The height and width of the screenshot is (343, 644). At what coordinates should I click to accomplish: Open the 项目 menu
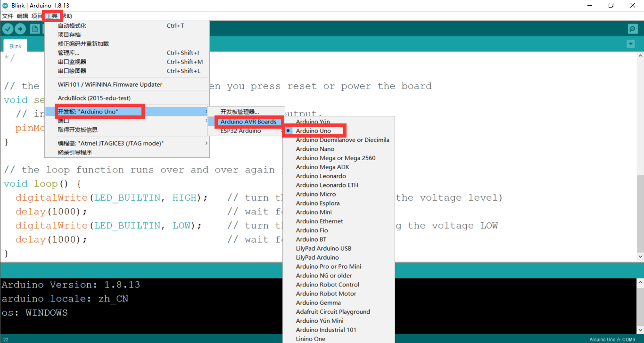pos(37,16)
